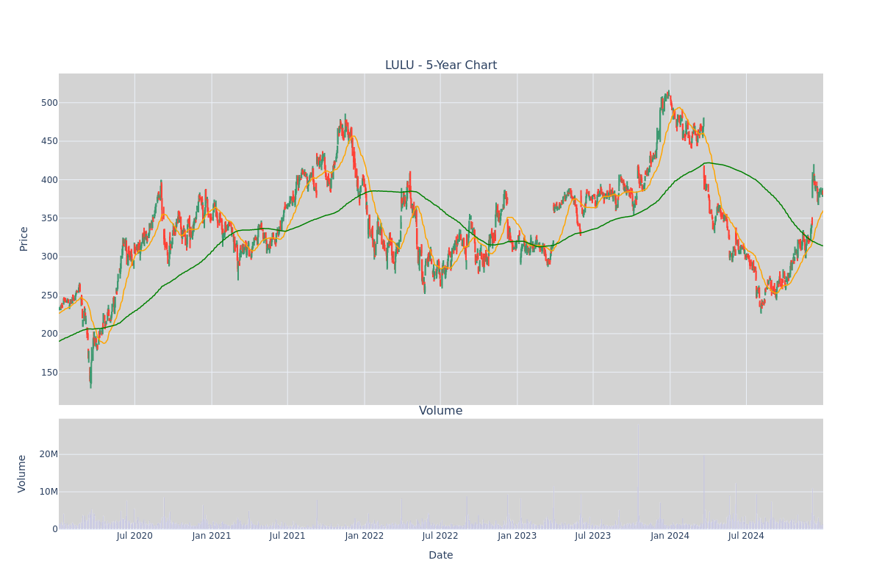Pick the "Jan 2022" date tick
This screenshot has width=882, height=588.
[365, 536]
